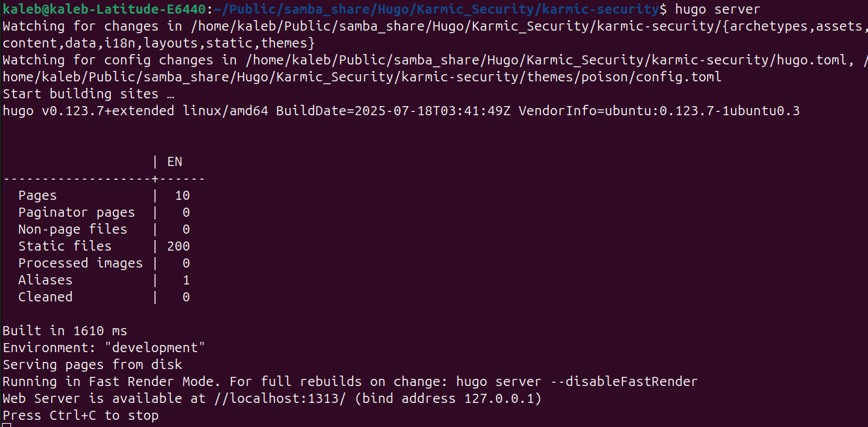Click the Non-page files row

[x=104, y=229]
